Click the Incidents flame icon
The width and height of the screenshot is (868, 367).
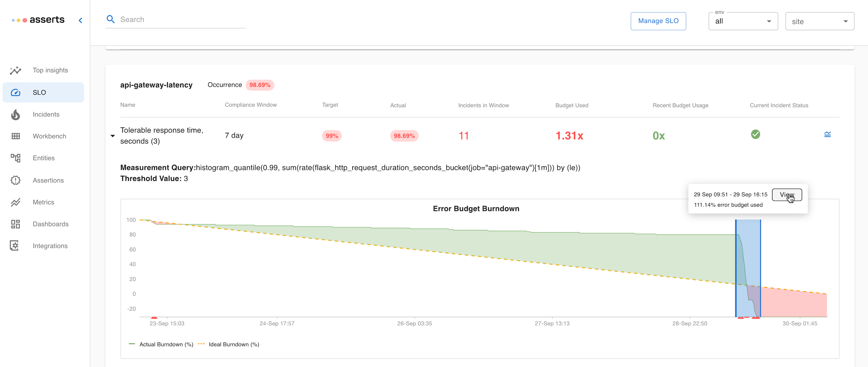pyautogui.click(x=16, y=115)
